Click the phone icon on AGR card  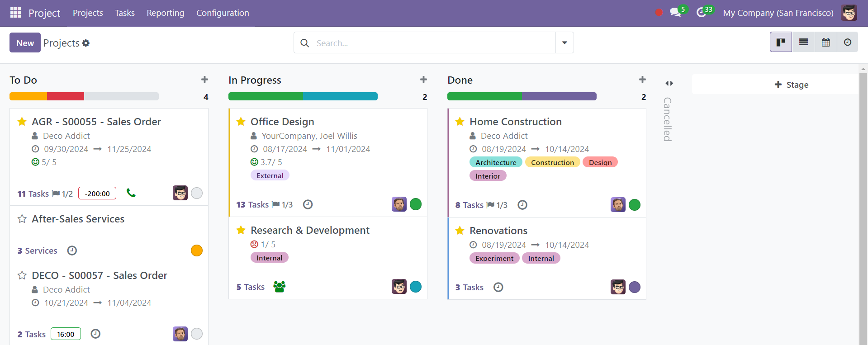coord(131,193)
